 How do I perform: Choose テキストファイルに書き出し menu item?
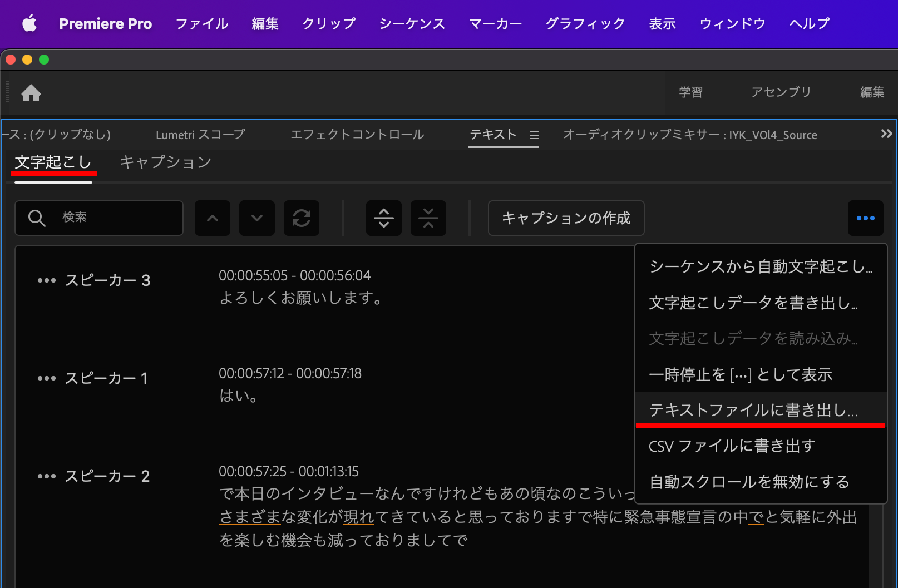(x=761, y=410)
